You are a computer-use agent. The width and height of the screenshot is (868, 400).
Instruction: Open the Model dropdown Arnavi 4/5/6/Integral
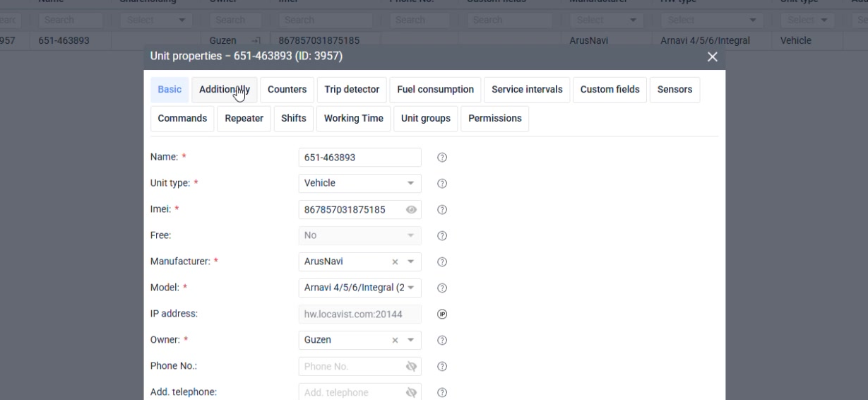pyautogui.click(x=360, y=288)
